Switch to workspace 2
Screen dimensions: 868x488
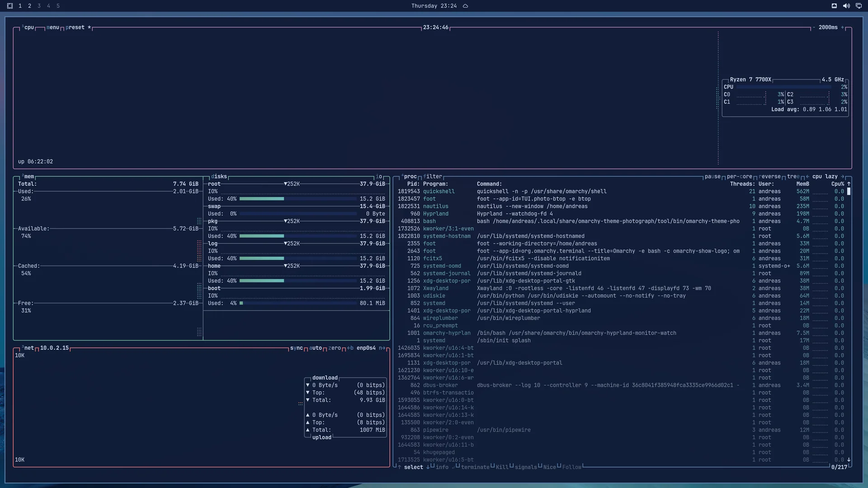point(29,6)
